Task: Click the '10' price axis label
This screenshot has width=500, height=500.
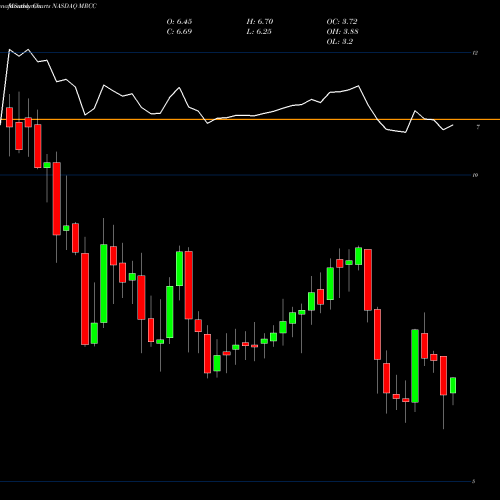Action: coord(475,175)
